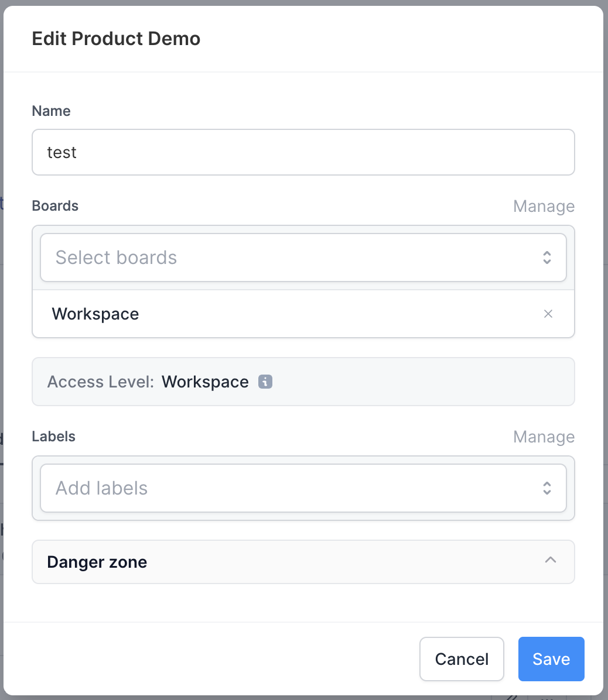Save the product demo changes
This screenshot has height=700, width=608.
[551, 659]
